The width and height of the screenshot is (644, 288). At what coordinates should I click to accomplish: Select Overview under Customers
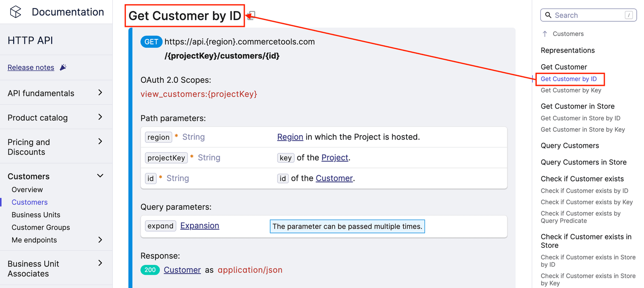27,189
